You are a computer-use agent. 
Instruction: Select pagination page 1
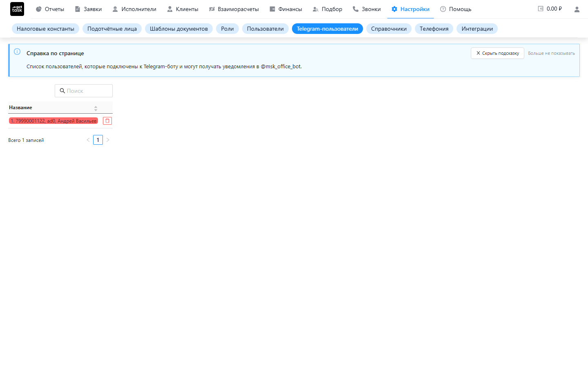98,140
